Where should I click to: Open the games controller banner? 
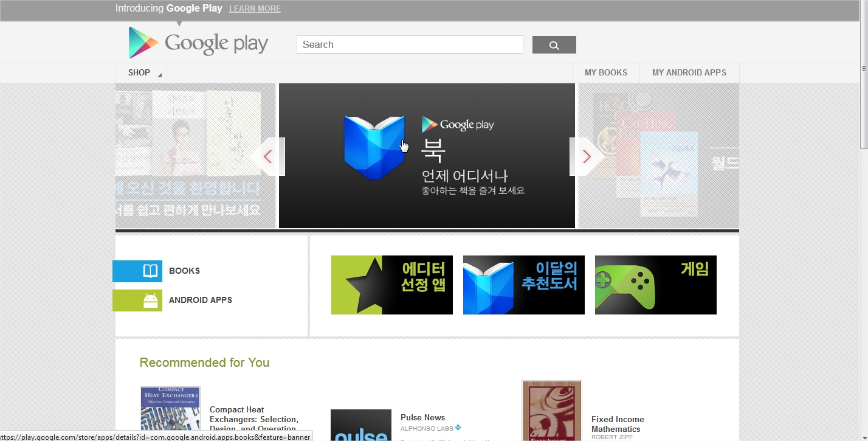click(x=656, y=285)
